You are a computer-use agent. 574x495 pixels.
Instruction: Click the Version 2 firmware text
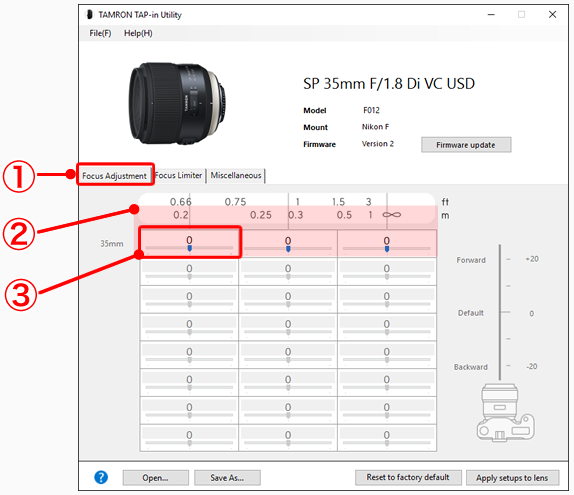(378, 144)
